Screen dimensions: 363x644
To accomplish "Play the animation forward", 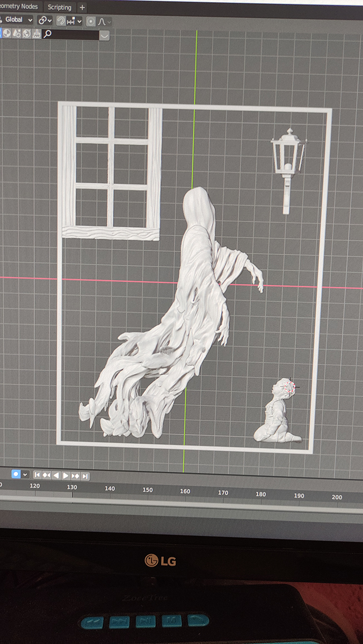I will [x=66, y=475].
